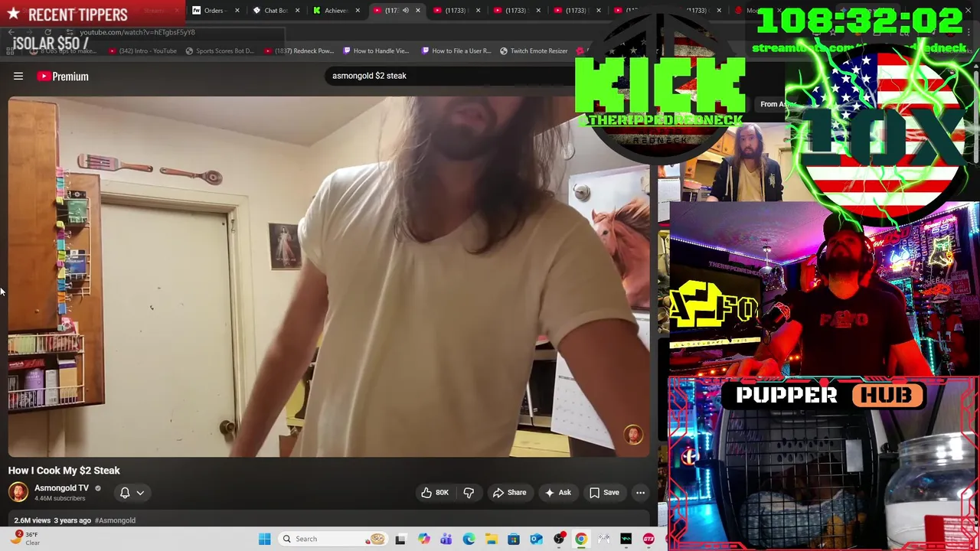980x551 pixels.
Task: Open the Ask AI button
Action: 558,493
